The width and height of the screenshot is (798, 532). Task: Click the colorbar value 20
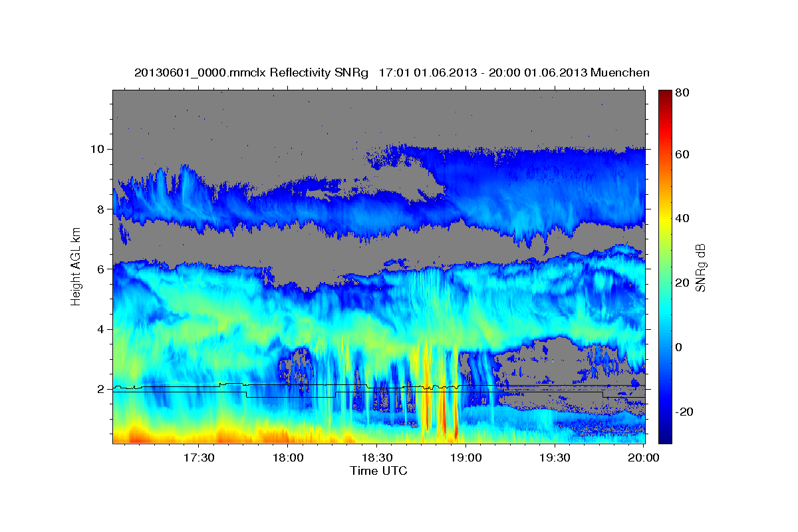(682, 283)
